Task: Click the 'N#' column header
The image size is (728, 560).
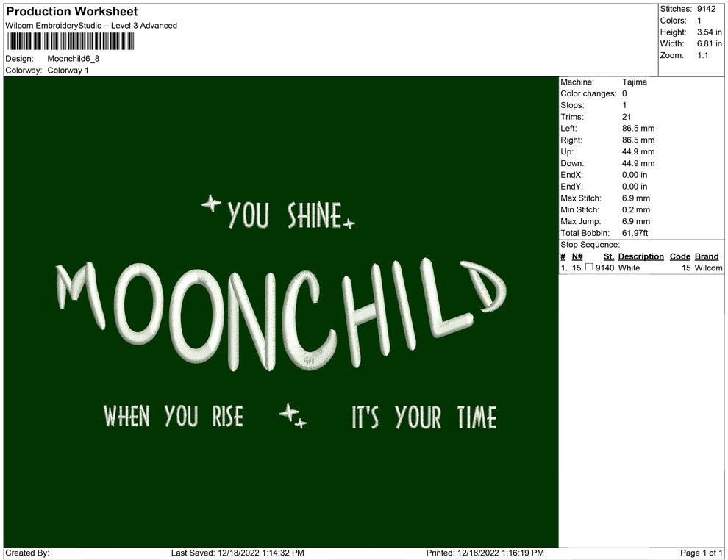Action: (577, 256)
